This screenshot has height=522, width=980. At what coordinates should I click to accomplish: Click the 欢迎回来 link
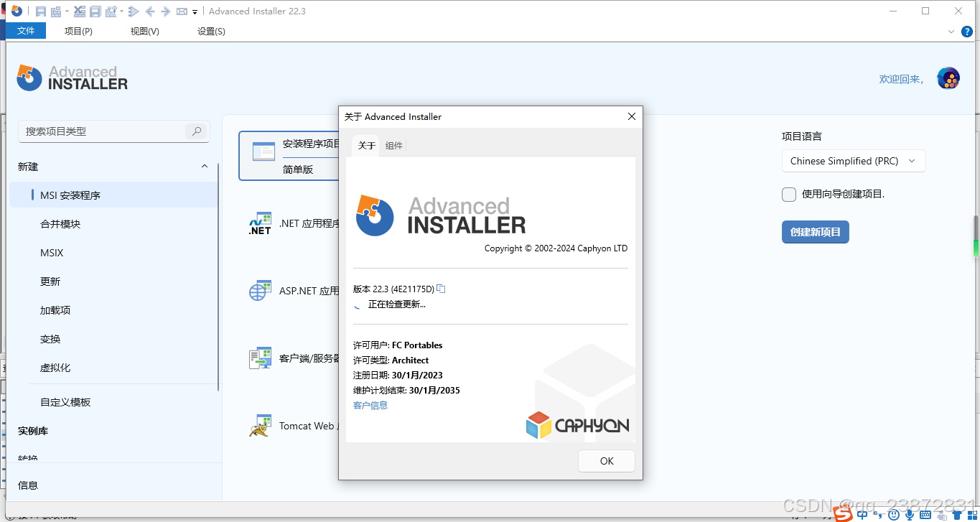tap(901, 79)
